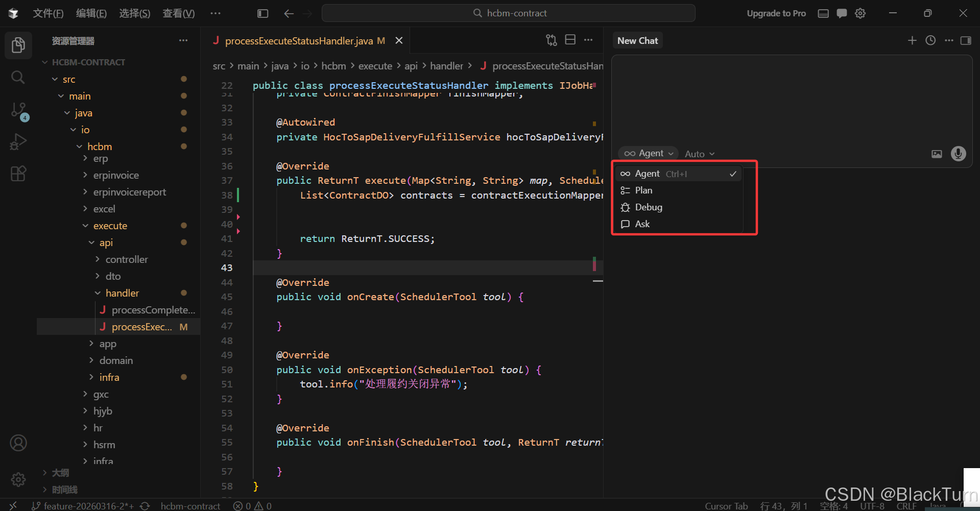Image resolution: width=980 pixels, height=511 pixels.
Task: Click the feature-20260316-2 branch in status bar
Action: coord(83,505)
